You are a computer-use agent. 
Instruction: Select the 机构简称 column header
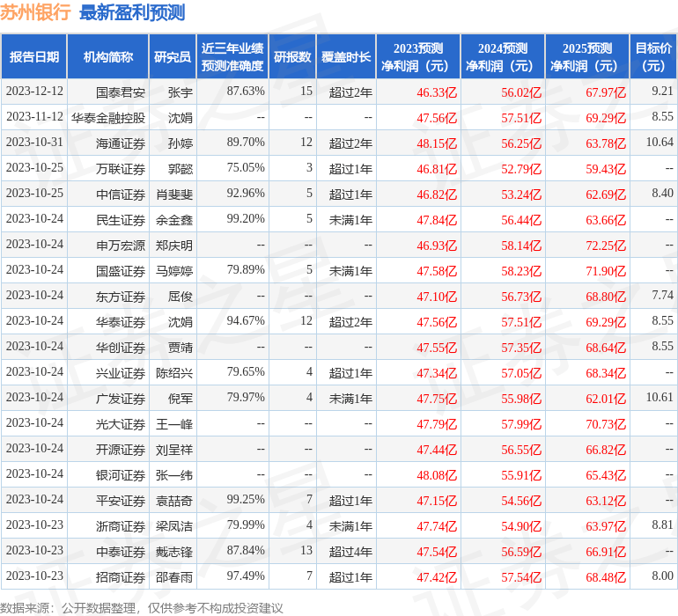(x=108, y=57)
